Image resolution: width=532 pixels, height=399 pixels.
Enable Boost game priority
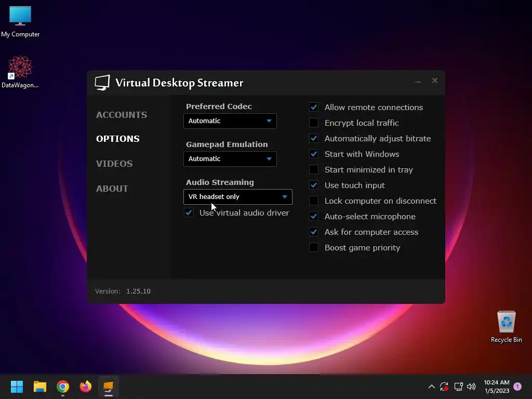tap(314, 248)
